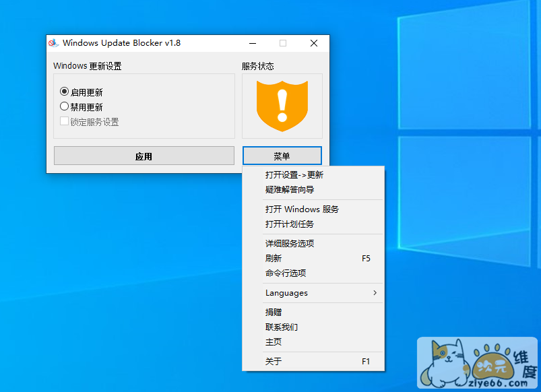Close the Windows Update Blocker window

coord(314,43)
